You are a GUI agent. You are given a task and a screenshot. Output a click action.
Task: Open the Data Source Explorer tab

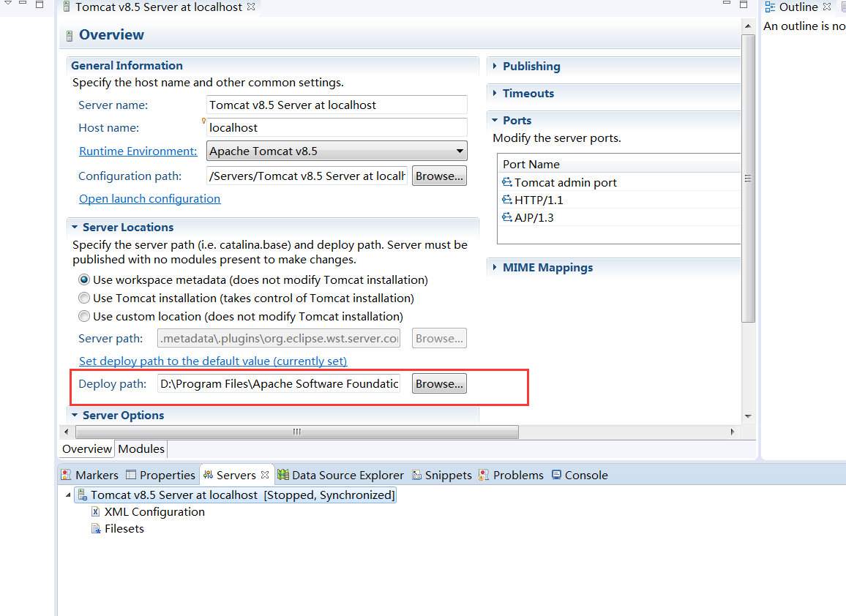pyautogui.click(x=340, y=476)
